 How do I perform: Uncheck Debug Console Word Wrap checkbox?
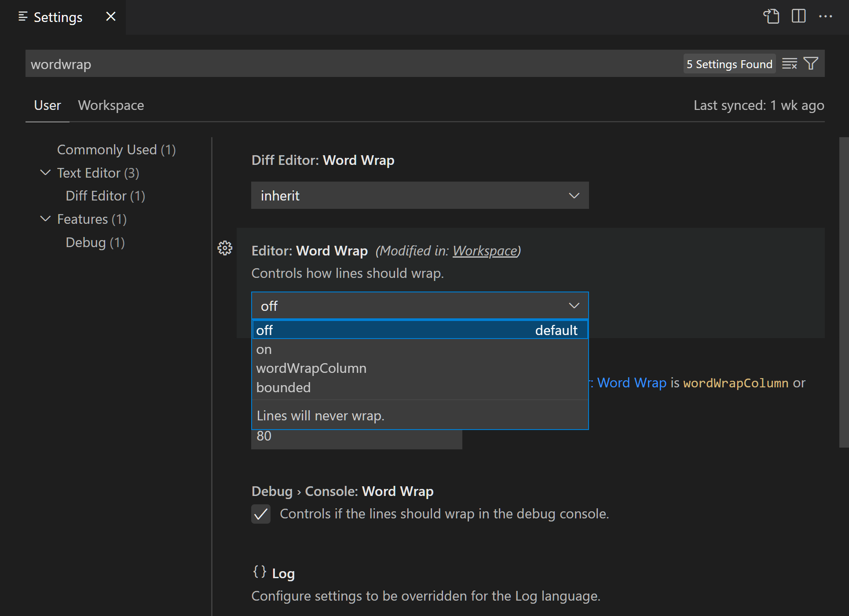tap(261, 514)
